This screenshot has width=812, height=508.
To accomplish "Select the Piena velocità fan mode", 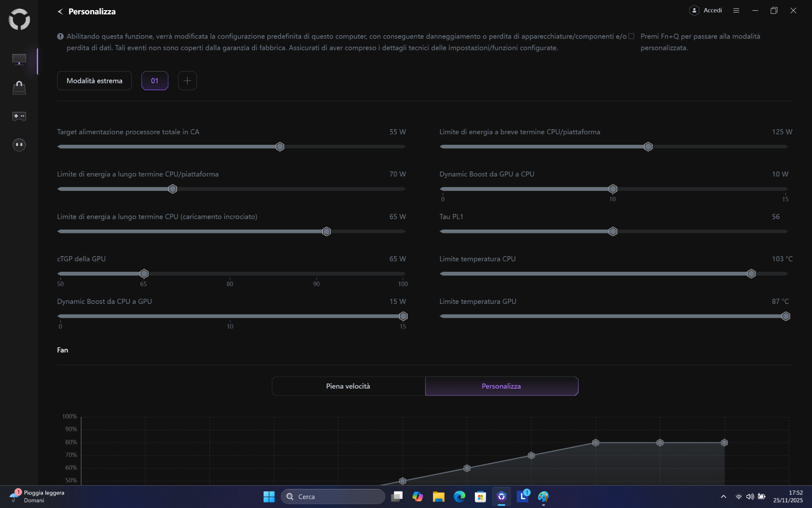I will (348, 386).
